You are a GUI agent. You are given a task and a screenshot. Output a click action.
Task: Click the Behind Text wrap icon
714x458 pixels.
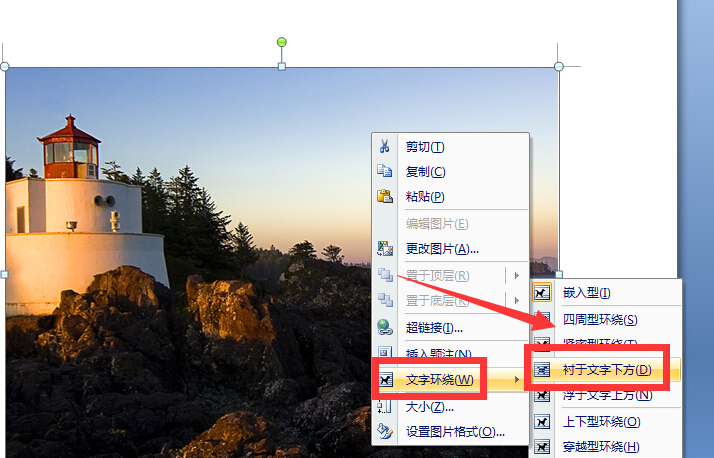(542, 370)
